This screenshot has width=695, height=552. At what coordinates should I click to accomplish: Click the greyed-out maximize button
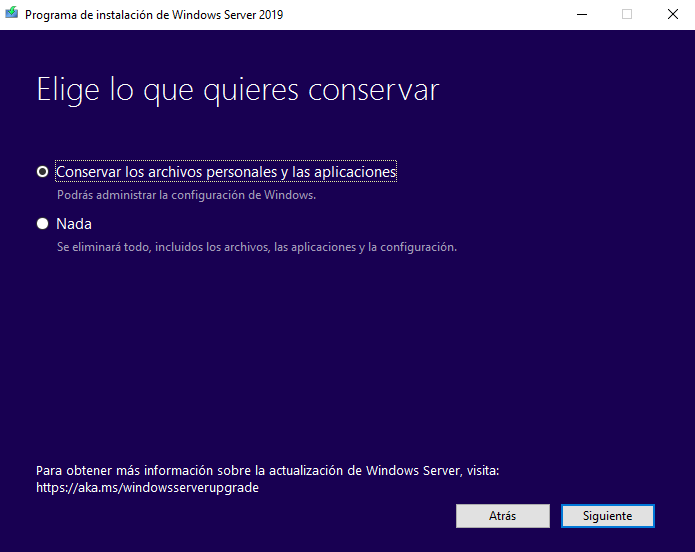pos(627,15)
